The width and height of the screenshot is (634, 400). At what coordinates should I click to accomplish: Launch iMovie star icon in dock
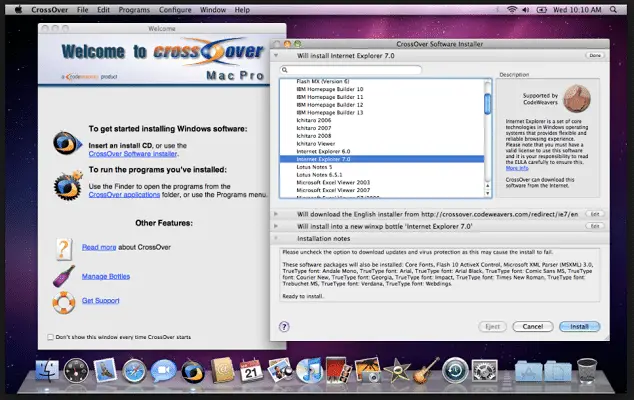coord(397,371)
